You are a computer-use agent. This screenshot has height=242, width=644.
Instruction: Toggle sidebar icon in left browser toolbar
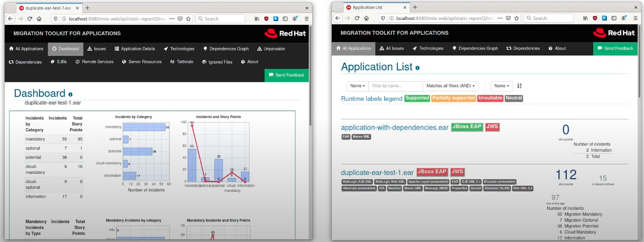click(x=285, y=18)
